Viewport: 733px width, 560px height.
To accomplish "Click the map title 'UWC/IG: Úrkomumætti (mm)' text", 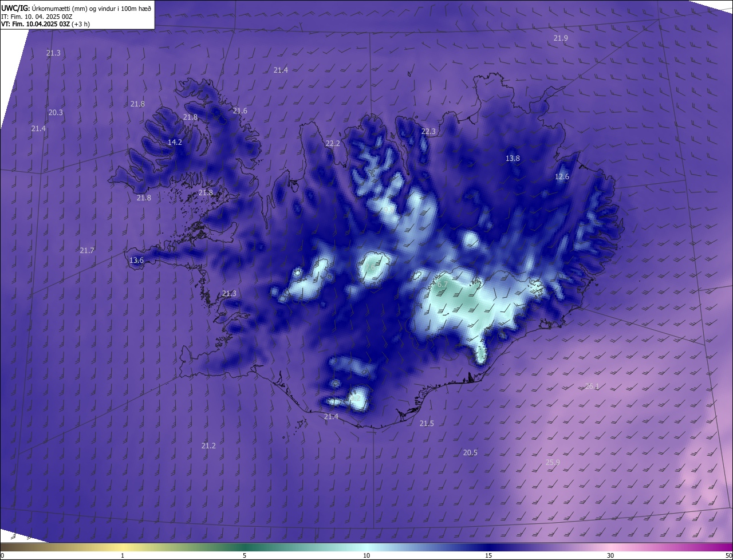I will tap(44, 8).
